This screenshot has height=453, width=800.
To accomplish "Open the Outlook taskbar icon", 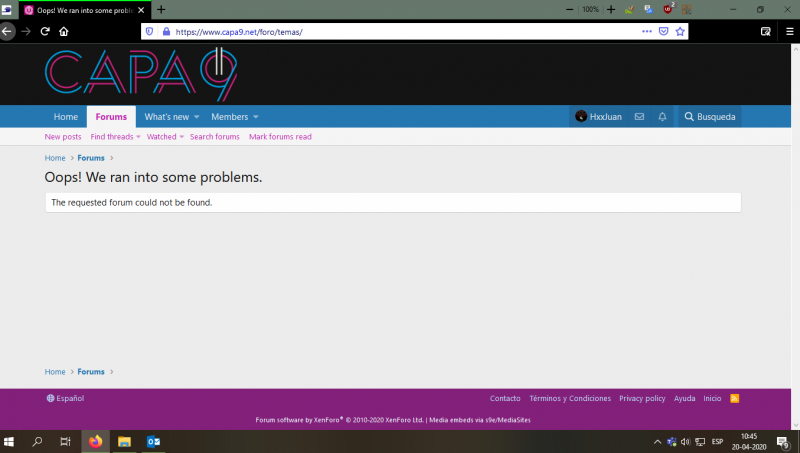I will [x=154, y=441].
